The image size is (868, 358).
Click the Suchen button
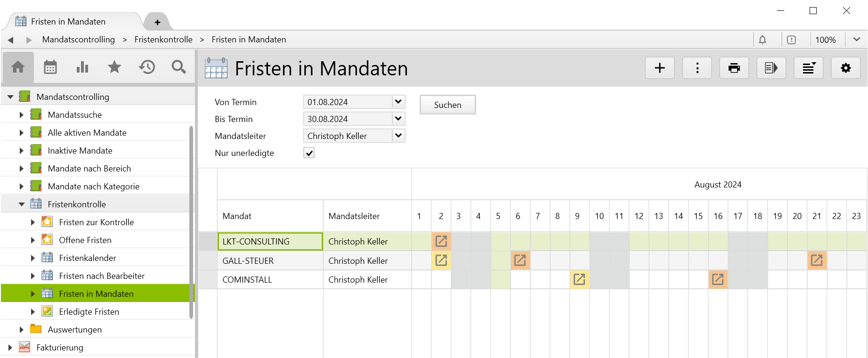click(447, 105)
